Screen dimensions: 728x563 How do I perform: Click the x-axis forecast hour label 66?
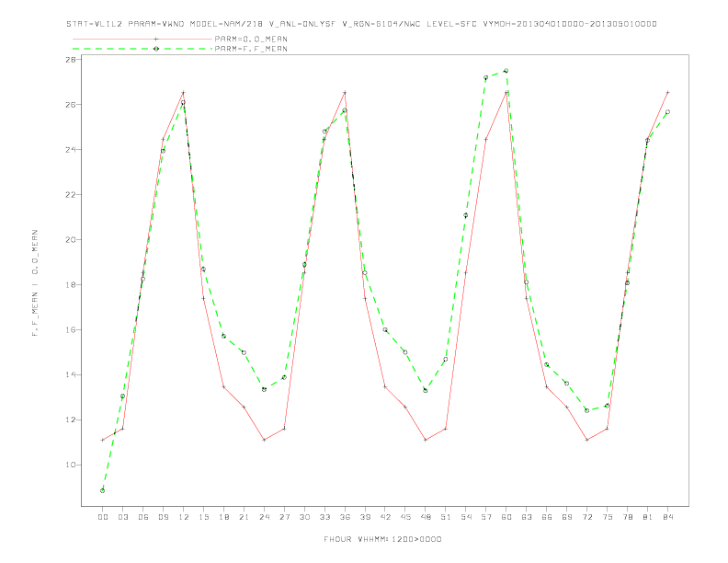(x=547, y=517)
